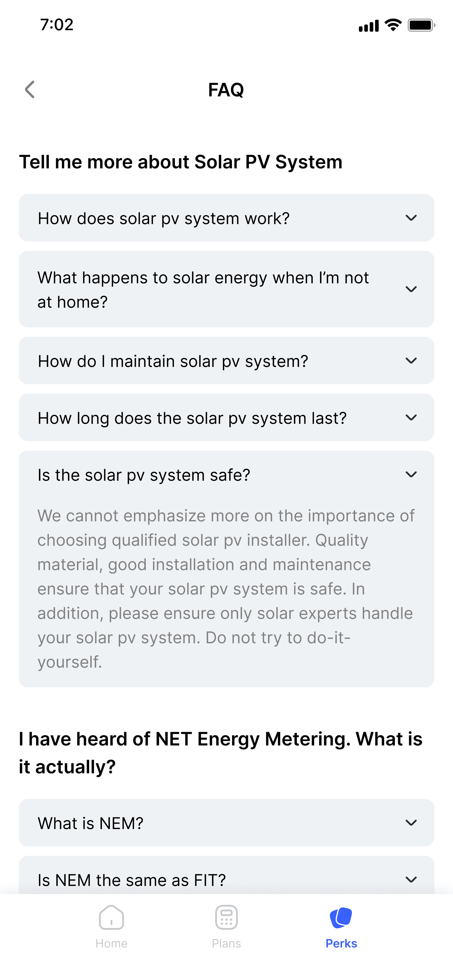The image size is (453, 980).
Task: Tap the Wi-Fi status icon
Action: [x=393, y=25]
